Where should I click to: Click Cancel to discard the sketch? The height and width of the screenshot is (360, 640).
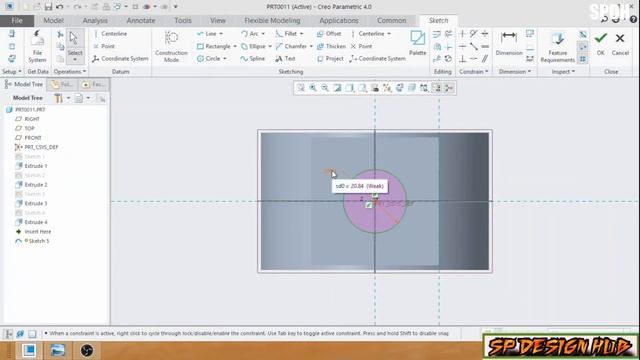[620, 44]
